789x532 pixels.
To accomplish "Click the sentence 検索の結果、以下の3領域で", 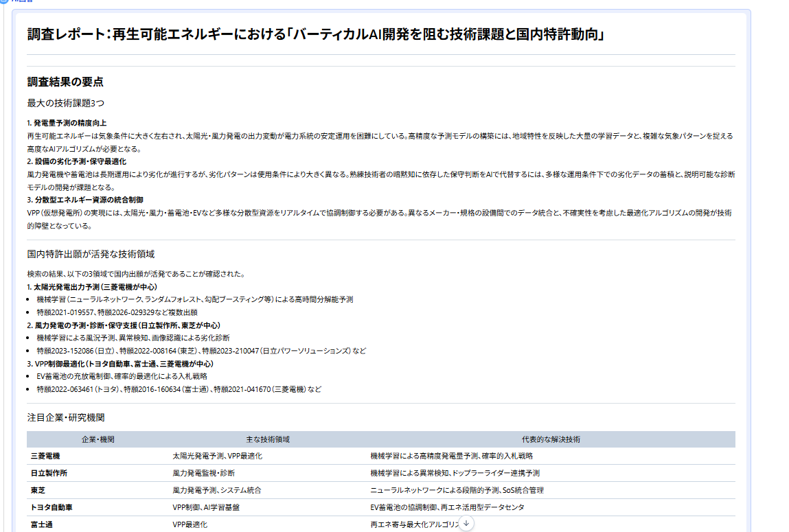I will (x=137, y=274).
